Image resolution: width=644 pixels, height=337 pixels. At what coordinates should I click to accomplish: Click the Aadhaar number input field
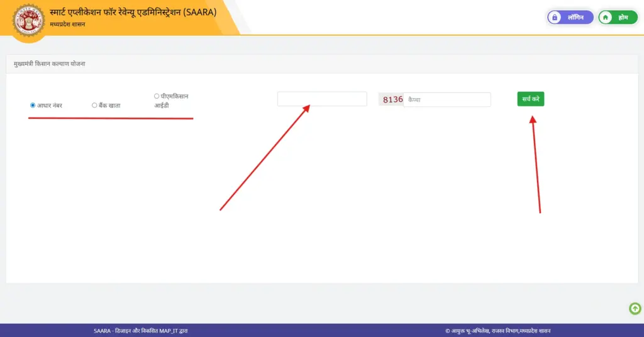point(322,99)
